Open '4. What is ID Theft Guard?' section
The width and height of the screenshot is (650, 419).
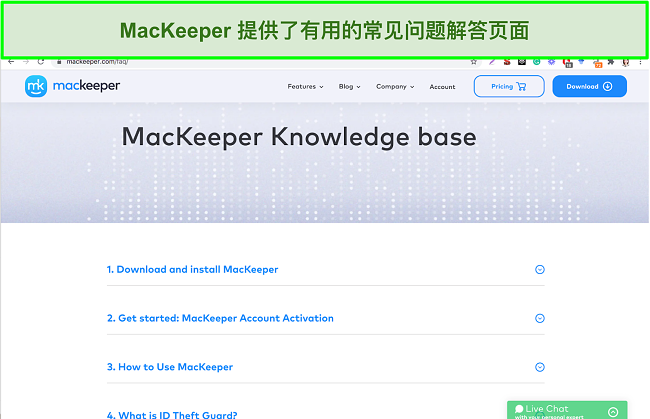pyautogui.click(x=172, y=414)
